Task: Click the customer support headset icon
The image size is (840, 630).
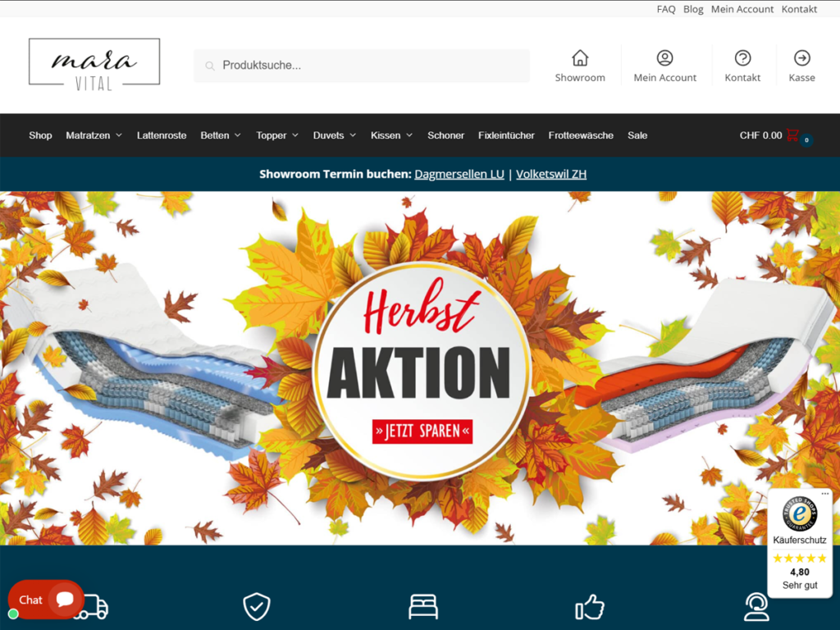Action: [756, 606]
